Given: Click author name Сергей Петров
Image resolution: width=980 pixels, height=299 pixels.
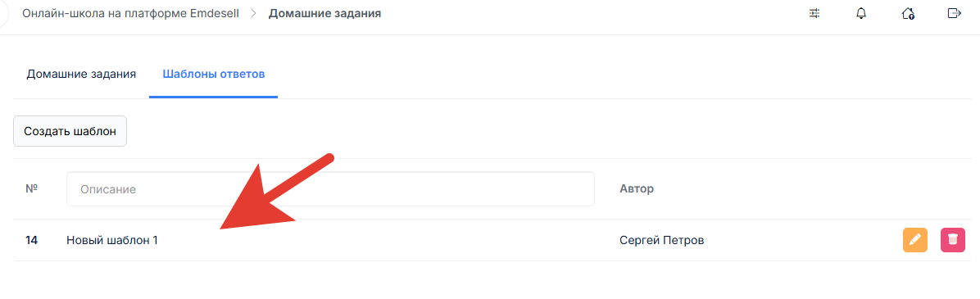Looking at the screenshot, I should [x=661, y=240].
